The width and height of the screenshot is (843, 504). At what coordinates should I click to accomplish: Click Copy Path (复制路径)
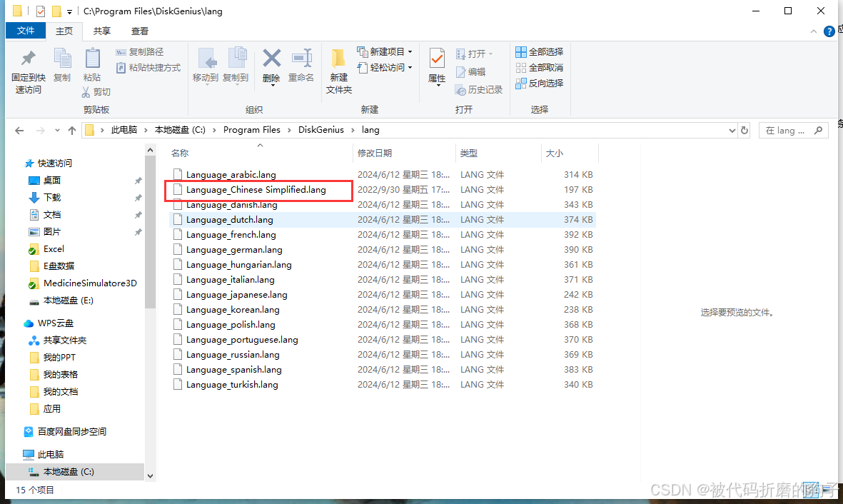(140, 52)
